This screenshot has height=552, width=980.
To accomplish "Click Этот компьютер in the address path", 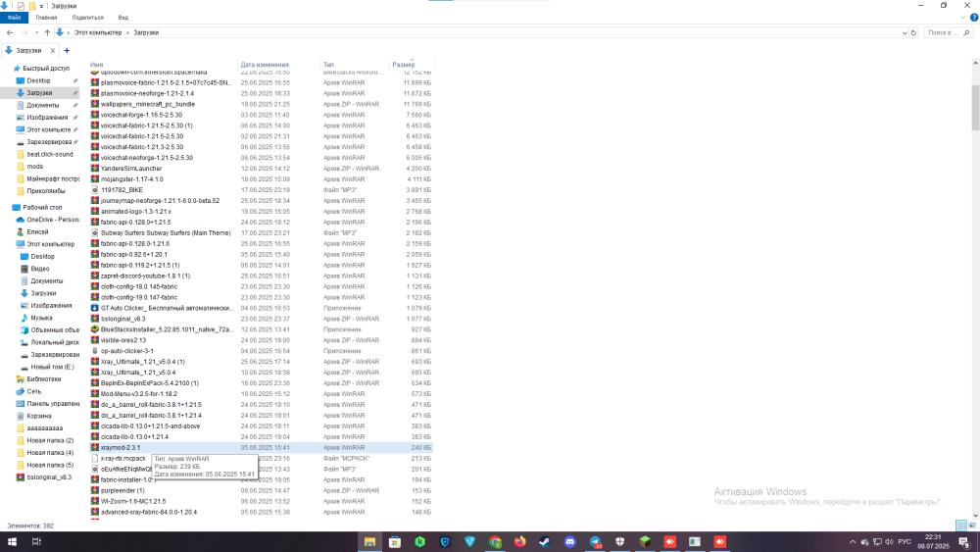I will coord(98,32).
